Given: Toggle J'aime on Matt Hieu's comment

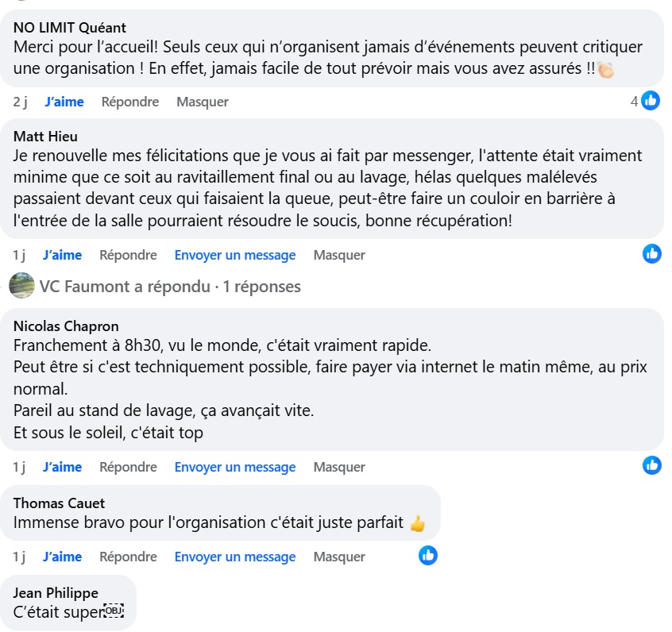Looking at the screenshot, I should click(62, 255).
